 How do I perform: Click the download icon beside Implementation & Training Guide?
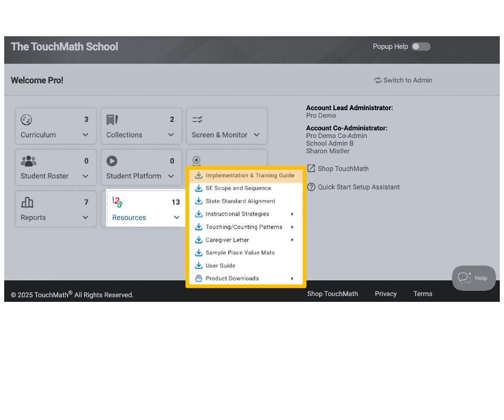point(199,175)
